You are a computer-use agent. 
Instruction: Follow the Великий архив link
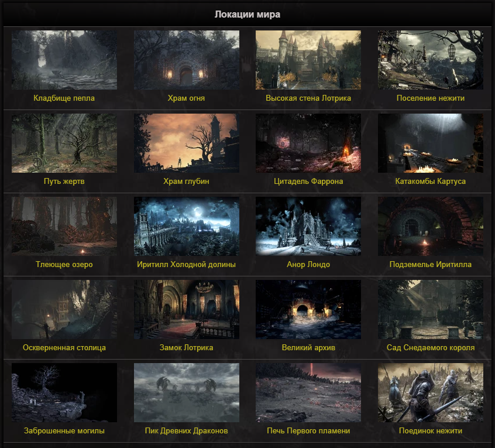click(308, 347)
